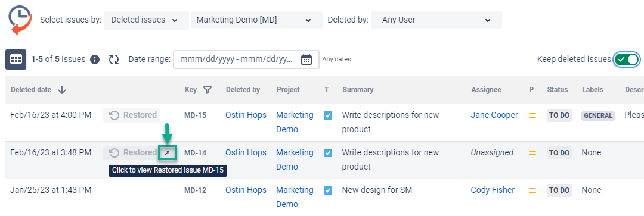Open restored issue arrow icon for MD-14
Viewport: 644px width, 216px height.
[x=167, y=152]
